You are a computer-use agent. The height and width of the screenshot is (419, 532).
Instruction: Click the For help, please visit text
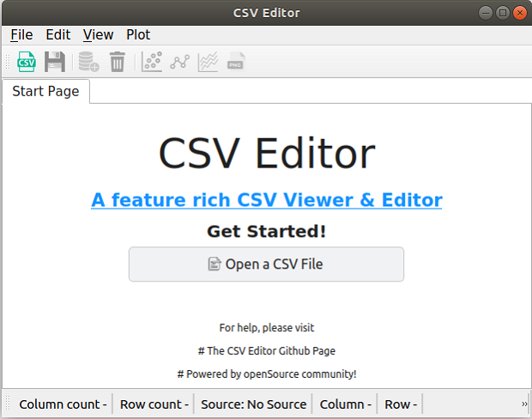(267, 328)
